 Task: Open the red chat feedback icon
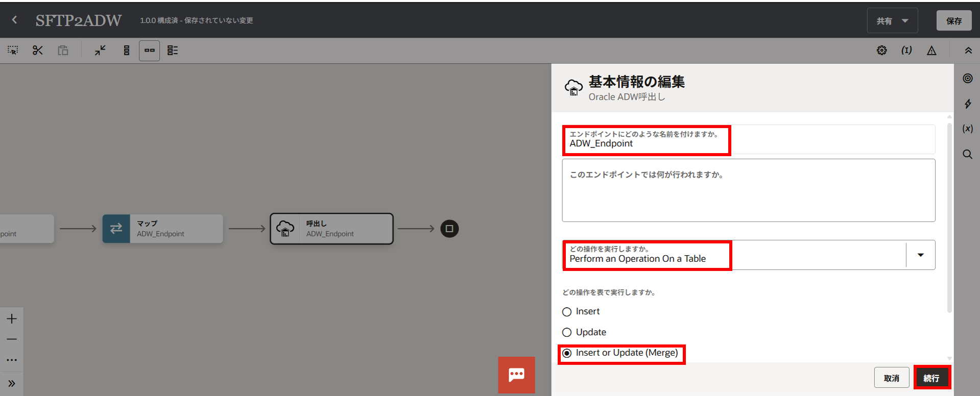pyautogui.click(x=516, y=375)
